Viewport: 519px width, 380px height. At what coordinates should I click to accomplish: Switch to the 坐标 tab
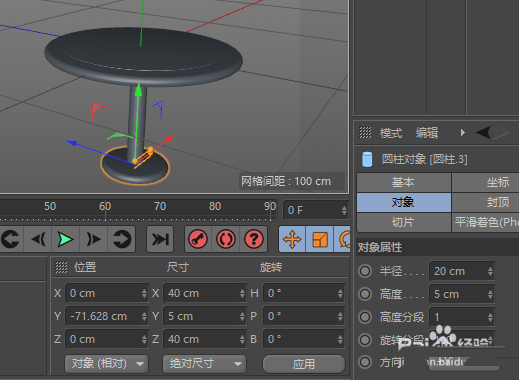coord(485,182)
